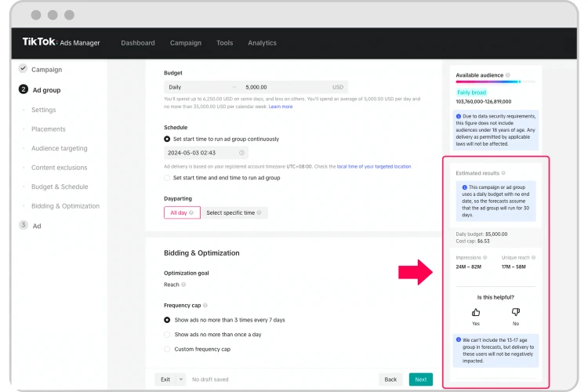Open the Dashboard menu

click(138, 43)
